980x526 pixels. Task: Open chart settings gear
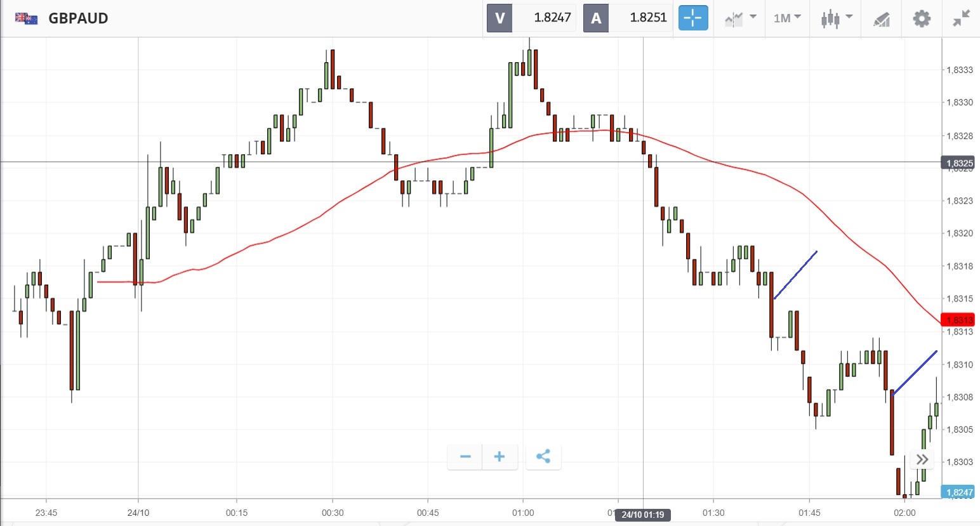(922, 18)
